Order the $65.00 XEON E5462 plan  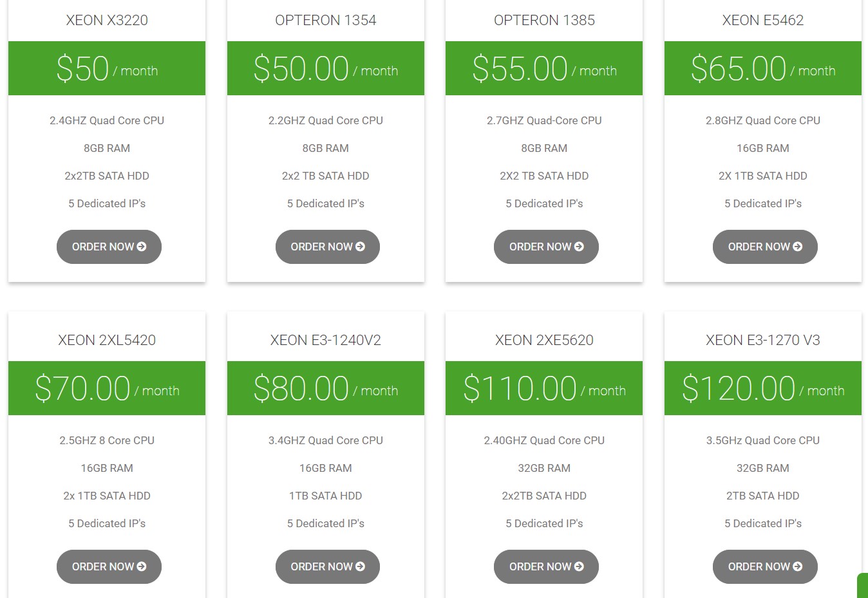pos(765,247)
